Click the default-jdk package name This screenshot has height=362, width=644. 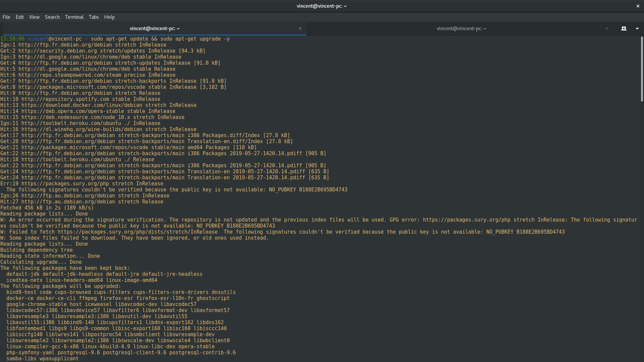tap(23, 274)
